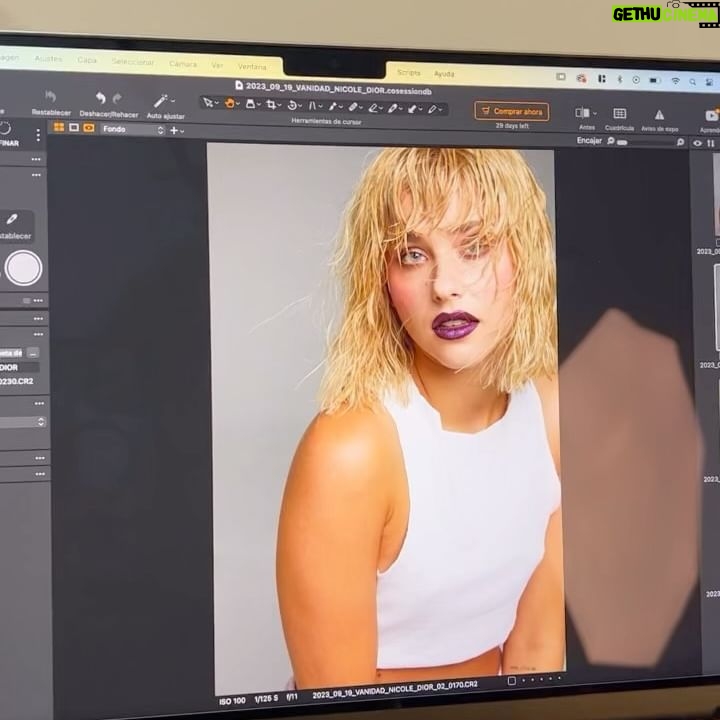Open the Ajustes menu
Screen dimensions: 720x720
(x=48, y=58)
